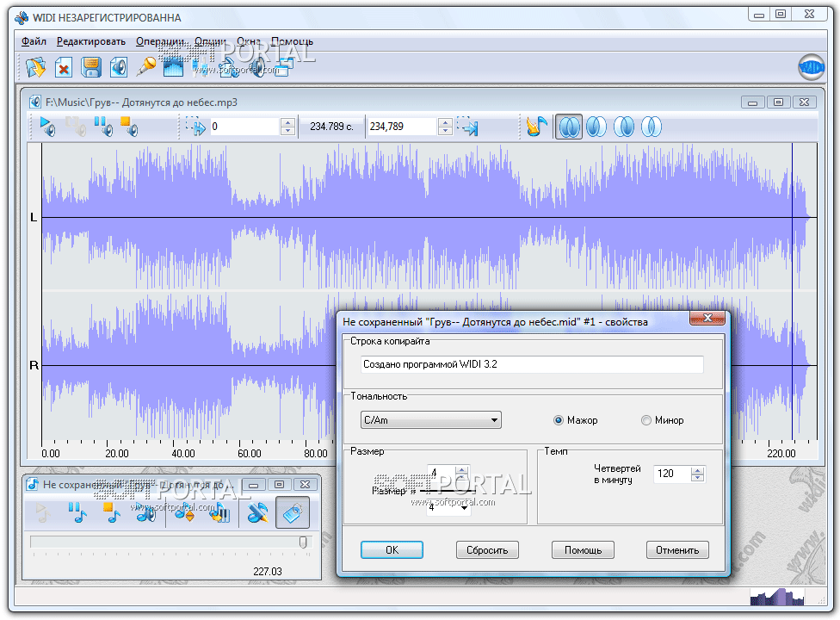Screen dimensions: 840x620
Task: Increase the tempo with up arrow
Action: [697, 470]
